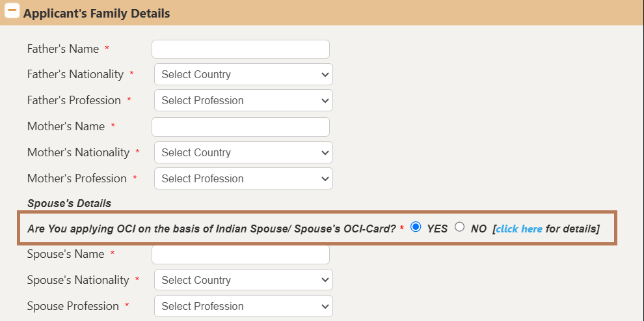Viewport: 644px width, 321px height.
Task: Click the Mother's Name text field
Action: click(240, 126)
